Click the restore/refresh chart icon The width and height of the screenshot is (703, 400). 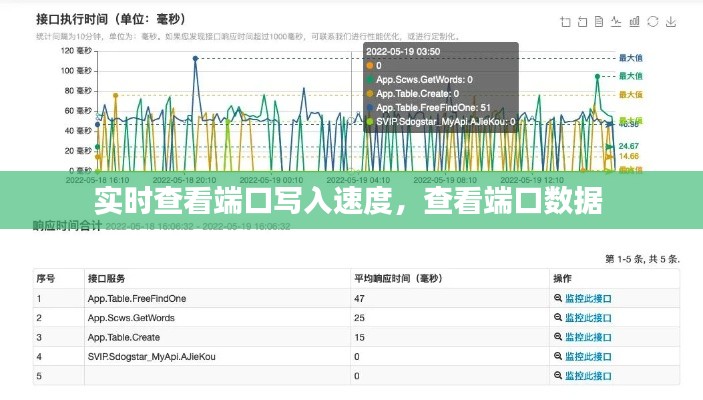tap(653, 20)
